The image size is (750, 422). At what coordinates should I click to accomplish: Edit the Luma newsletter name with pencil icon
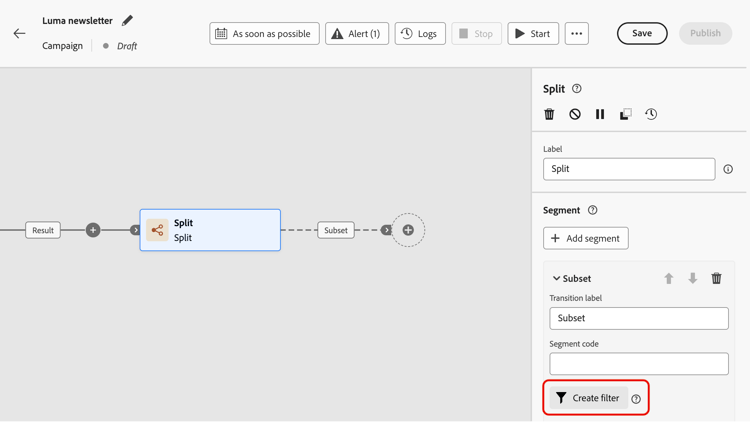pyautogui.click(x=127, y=20)
